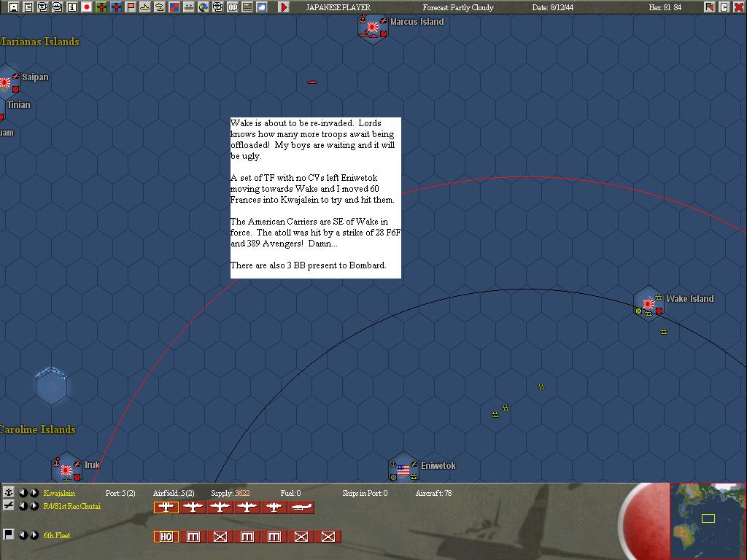Select the first highlighted air unit icon
Image resolution: width=747 pixels, height=560 pixels.
[166, 507]
